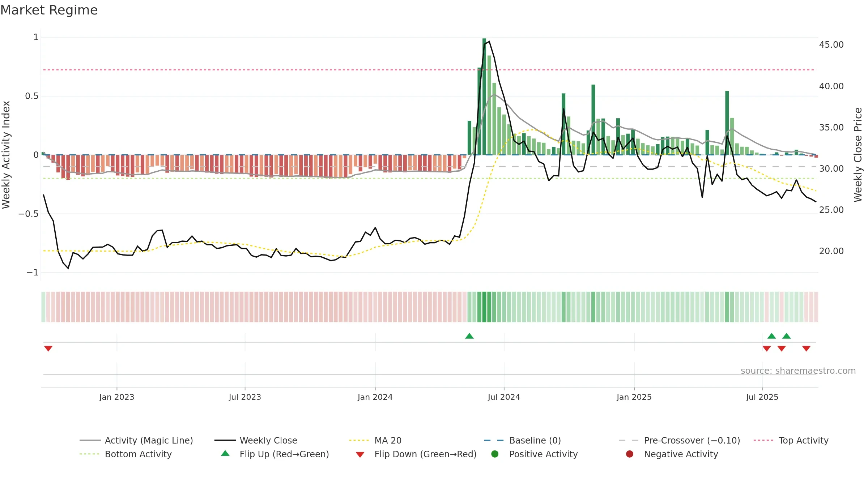
Task: Toggle Bottom Activity legend entry
Action: (x=125, y=454)
